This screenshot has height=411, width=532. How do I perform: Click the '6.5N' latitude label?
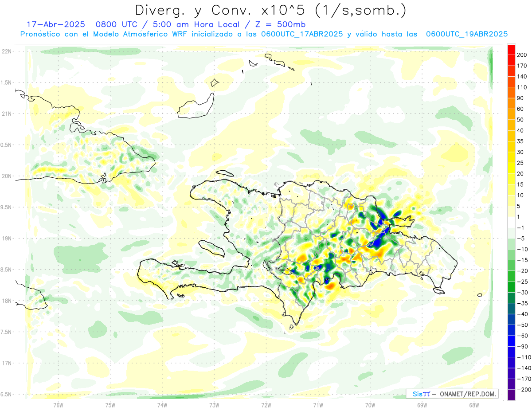6,395
